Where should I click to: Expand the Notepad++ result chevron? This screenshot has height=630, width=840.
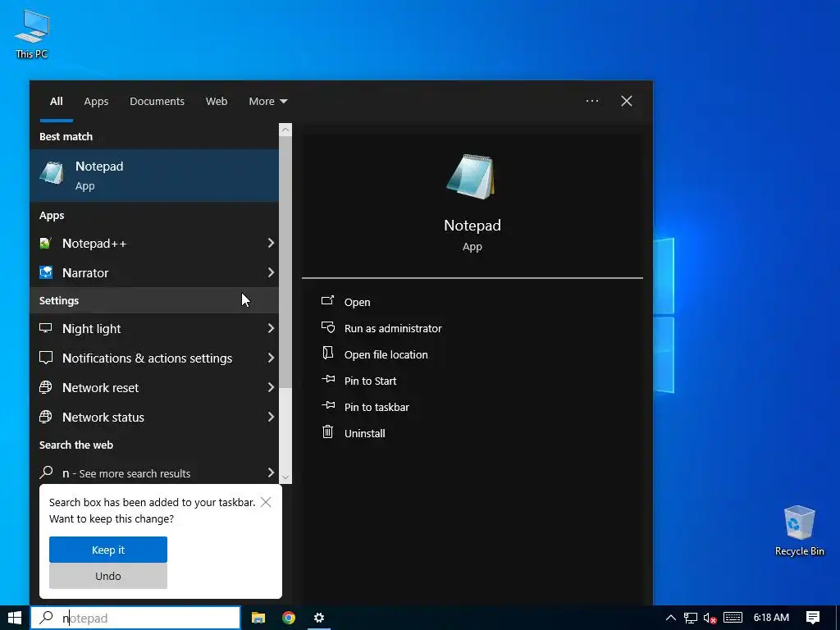(271, 243)
